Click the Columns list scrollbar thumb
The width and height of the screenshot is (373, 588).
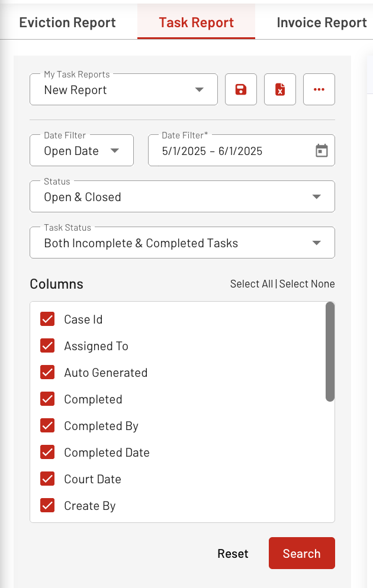click(x=330, y=352)
